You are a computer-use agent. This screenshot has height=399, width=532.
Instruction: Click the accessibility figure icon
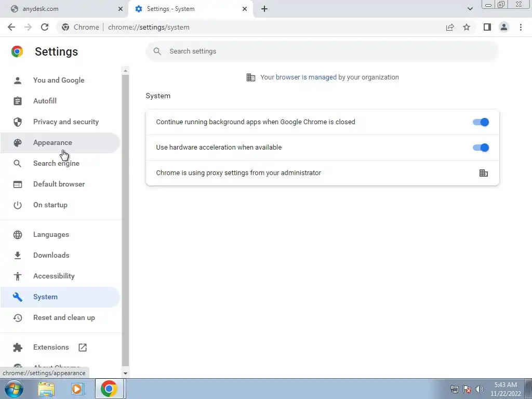(18, 276)
